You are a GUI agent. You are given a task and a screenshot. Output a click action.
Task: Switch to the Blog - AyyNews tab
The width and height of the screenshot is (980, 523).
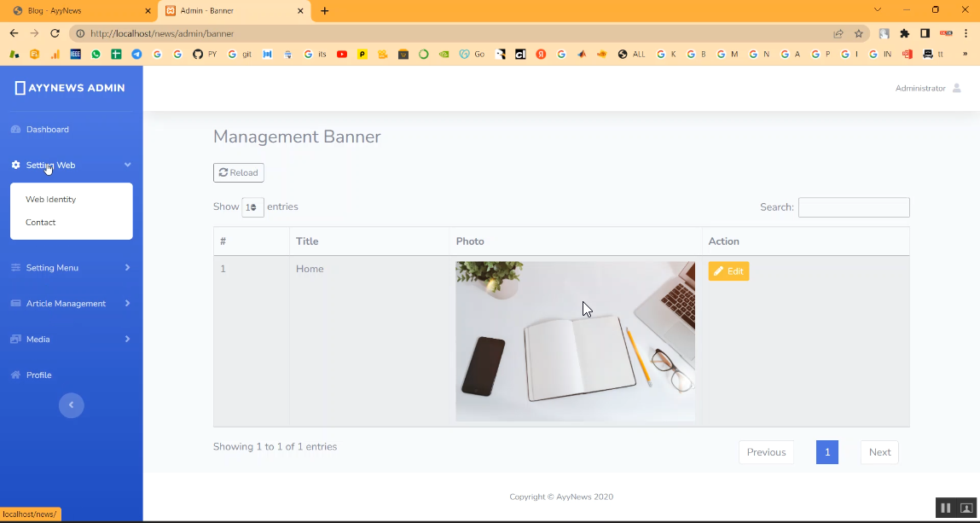77,11
